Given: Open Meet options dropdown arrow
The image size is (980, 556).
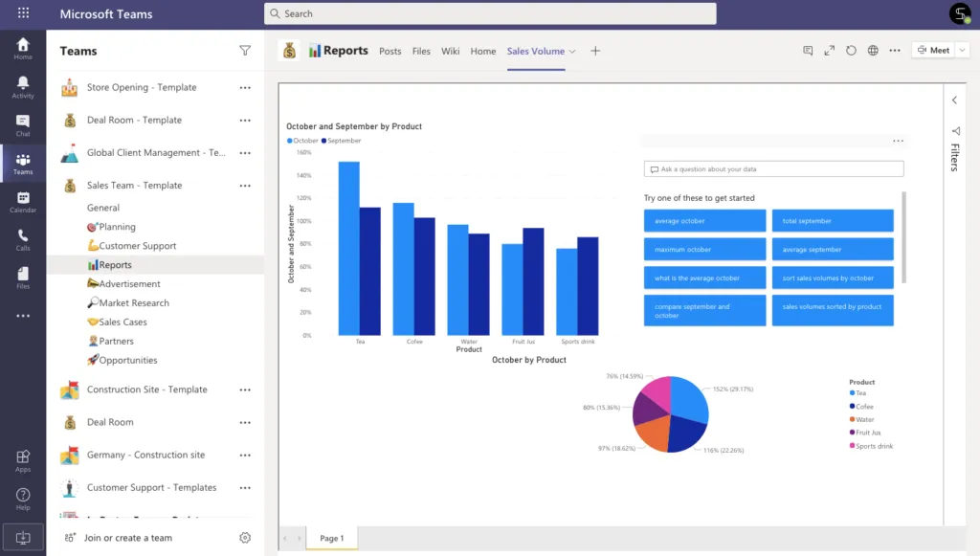Looking at the screenshot, I should [x=963, y=51].
